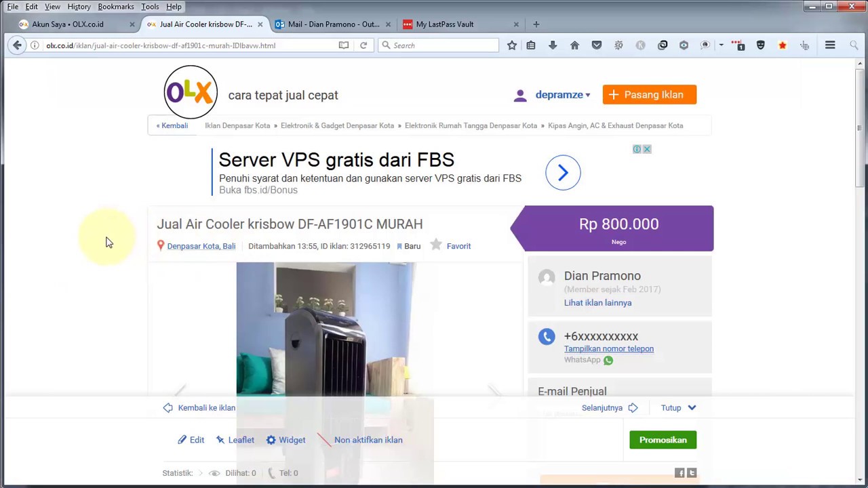Click Non aktifkan iklan link
The height and width of the screenshot is (488, 868).
359,440
